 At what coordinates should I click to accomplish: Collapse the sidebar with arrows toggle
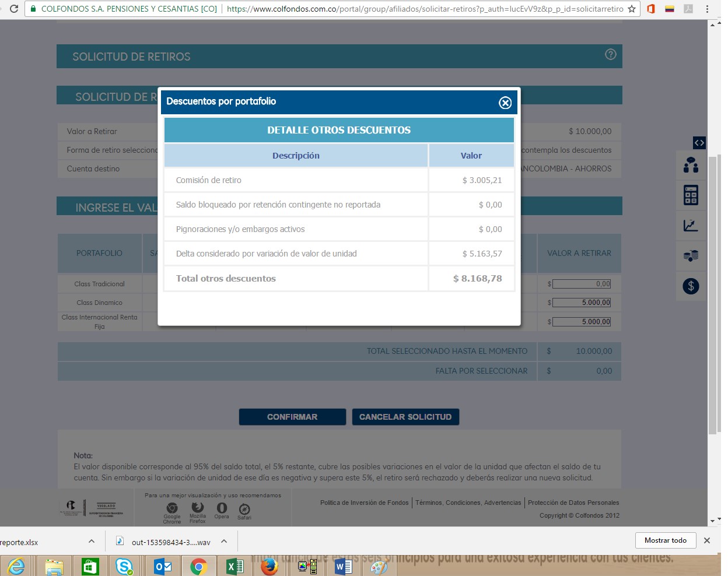[699, 143]
